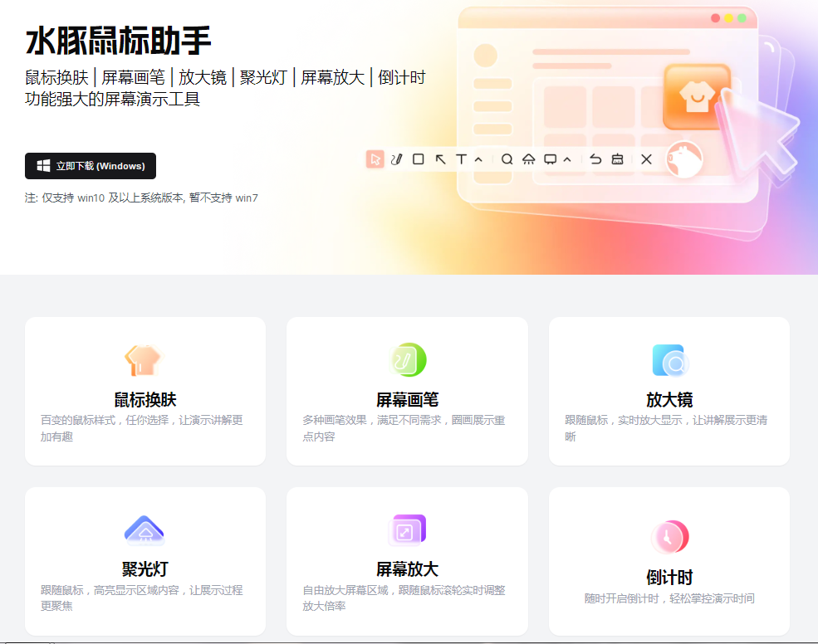Click the capybara mascot avatar
Image resolution: width=818 pixels, height=644 pixels.
click(684, 159)
